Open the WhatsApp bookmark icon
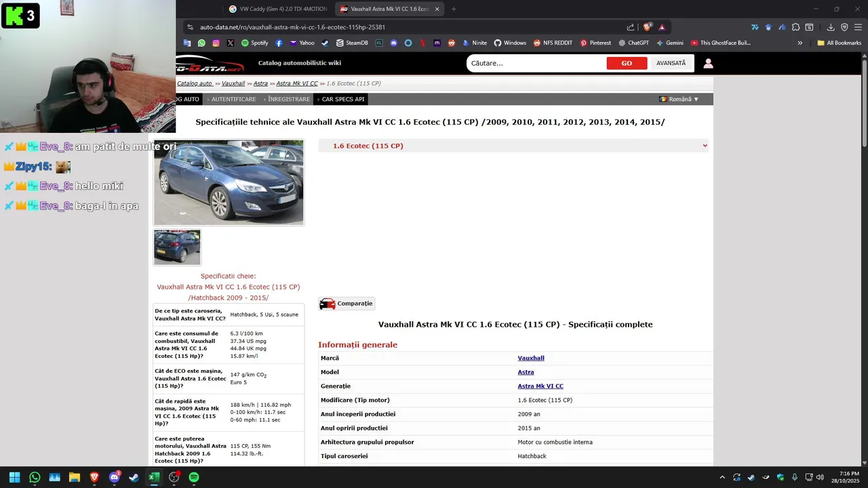This screenshot has height=488, width=868. [201, 43]
